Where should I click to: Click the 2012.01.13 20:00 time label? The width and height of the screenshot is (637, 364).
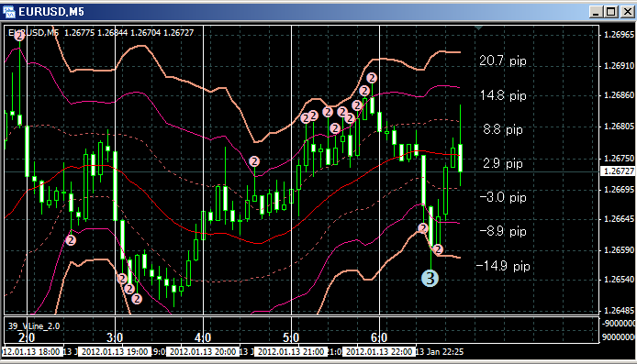pyautogui.click(x=203, y=351)
